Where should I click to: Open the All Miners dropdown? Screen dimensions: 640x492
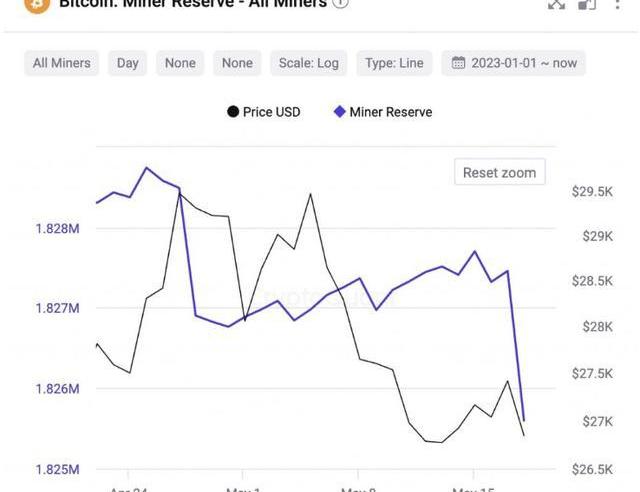click(62, 63)
